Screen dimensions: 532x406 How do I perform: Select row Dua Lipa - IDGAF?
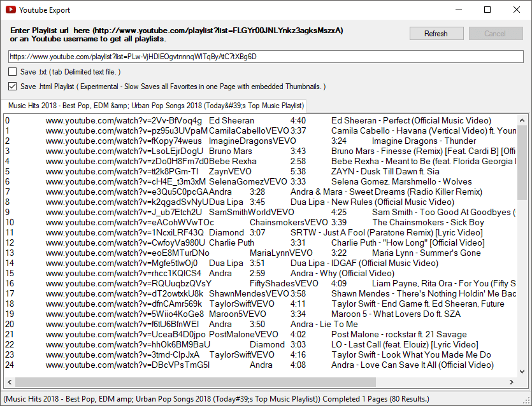(x=261, y=263)
